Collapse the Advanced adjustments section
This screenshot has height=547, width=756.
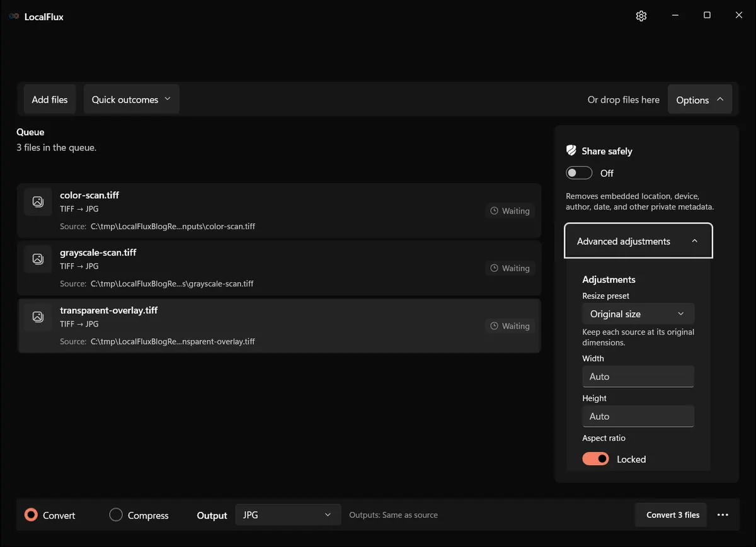tap(638, 241)
